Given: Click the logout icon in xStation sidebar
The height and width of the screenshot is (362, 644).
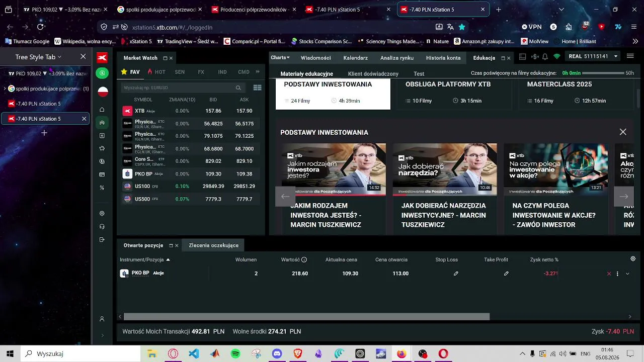Looking at the screenshot, I should pos(102,239).
